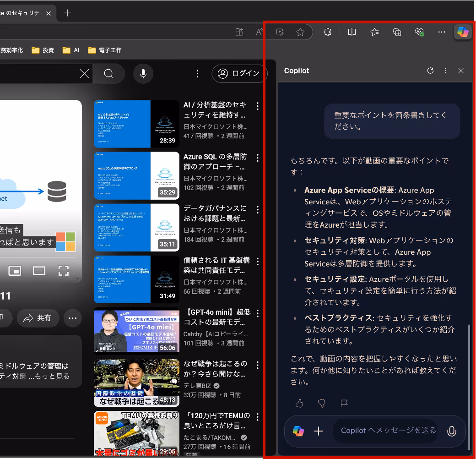This screenshot has height=459, width=476.
Task: Open テレ東BIZ channel name
Action: (x=197, y=386)
